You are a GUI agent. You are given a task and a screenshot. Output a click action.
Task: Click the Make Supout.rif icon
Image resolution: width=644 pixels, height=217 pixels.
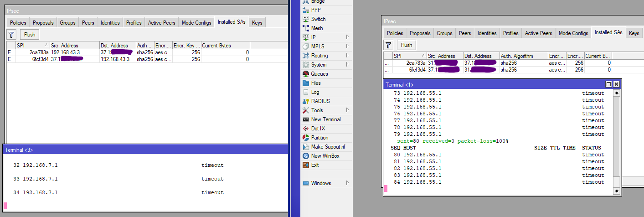pos(306,147)
